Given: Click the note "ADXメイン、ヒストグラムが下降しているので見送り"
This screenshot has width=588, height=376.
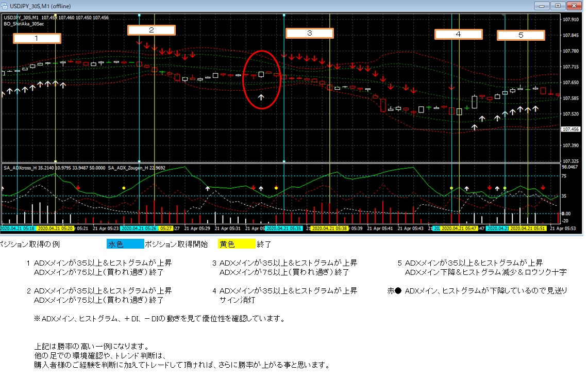Looking at the screenshot, I should tap(485, 290).
